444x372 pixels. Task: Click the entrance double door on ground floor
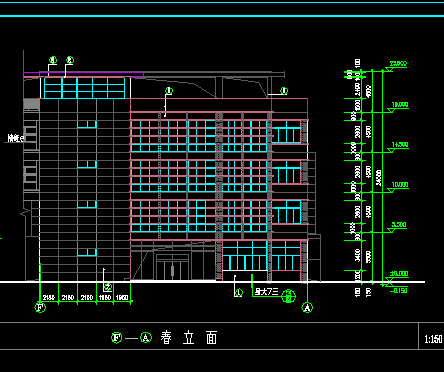click(x=173, y=268)
